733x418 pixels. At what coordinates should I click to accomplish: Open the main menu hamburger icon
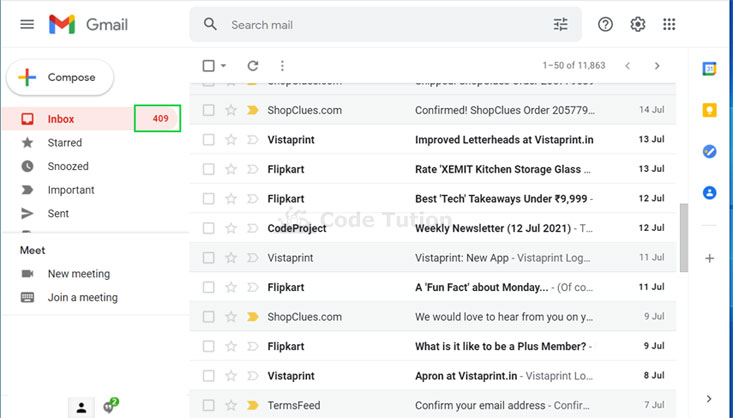27,24
